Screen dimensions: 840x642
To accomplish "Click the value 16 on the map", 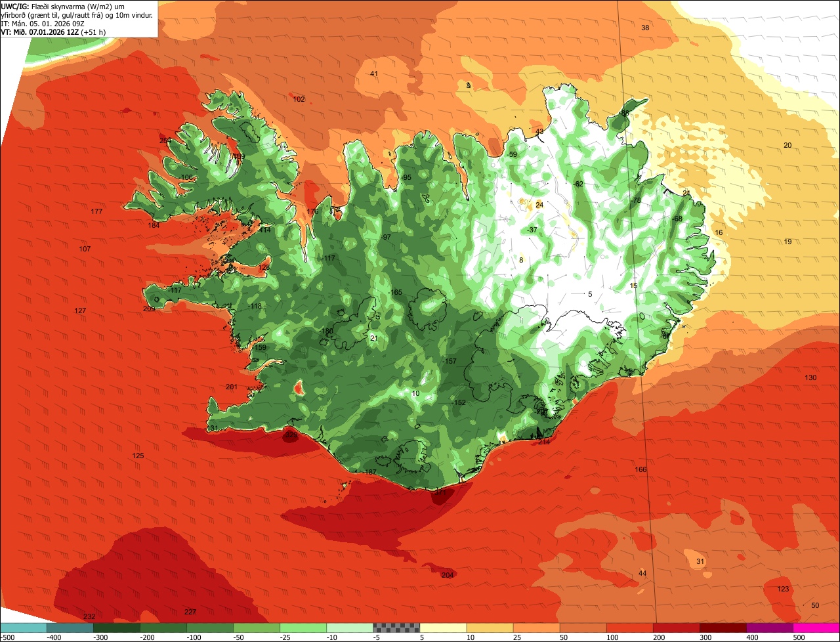I will (x=719, y=233).
